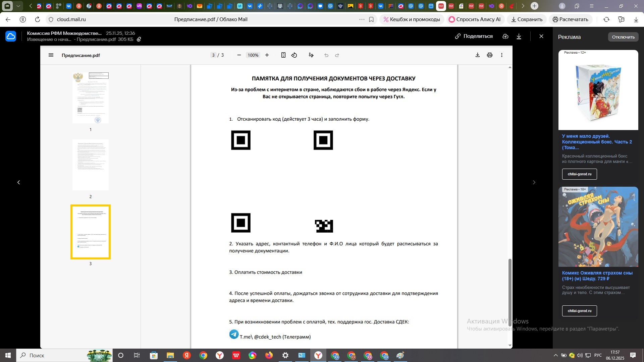Print the PDF from viewer toolbar
644x362 pixels.
490,55
